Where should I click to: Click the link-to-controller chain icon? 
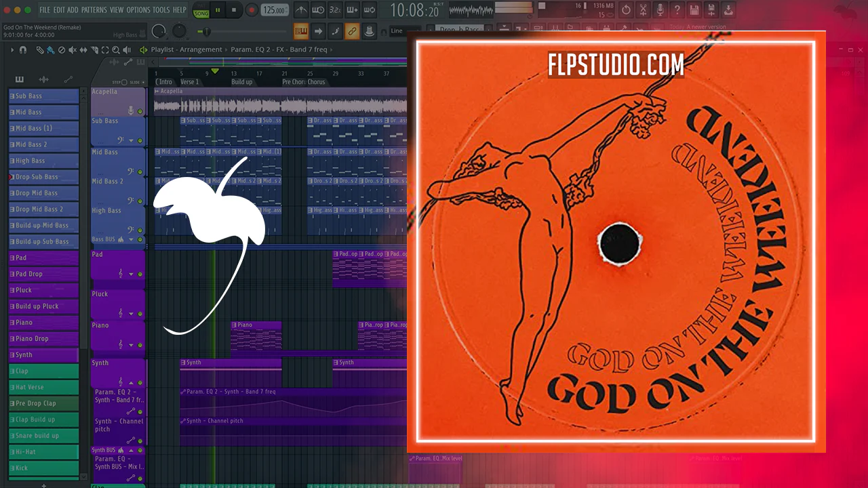click(352, 31)
